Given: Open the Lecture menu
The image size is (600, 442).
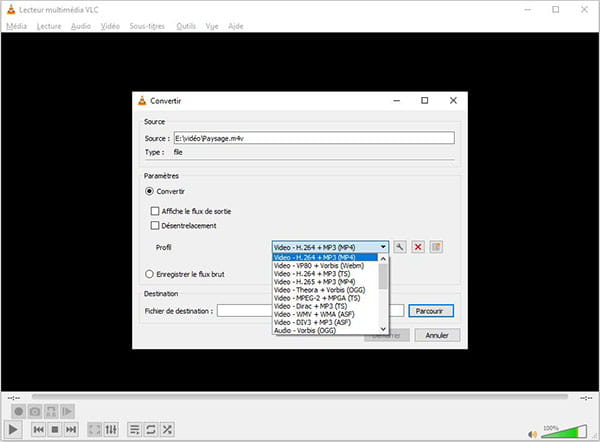Looking at the screenshot, I should click(x=49, y=26).
